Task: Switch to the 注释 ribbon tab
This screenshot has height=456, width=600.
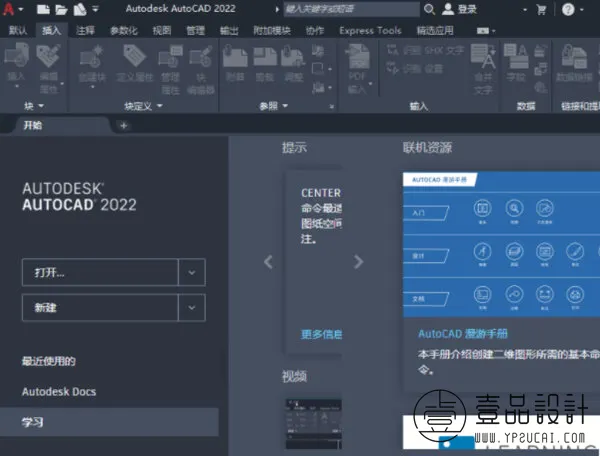Action: click(85, 31)
